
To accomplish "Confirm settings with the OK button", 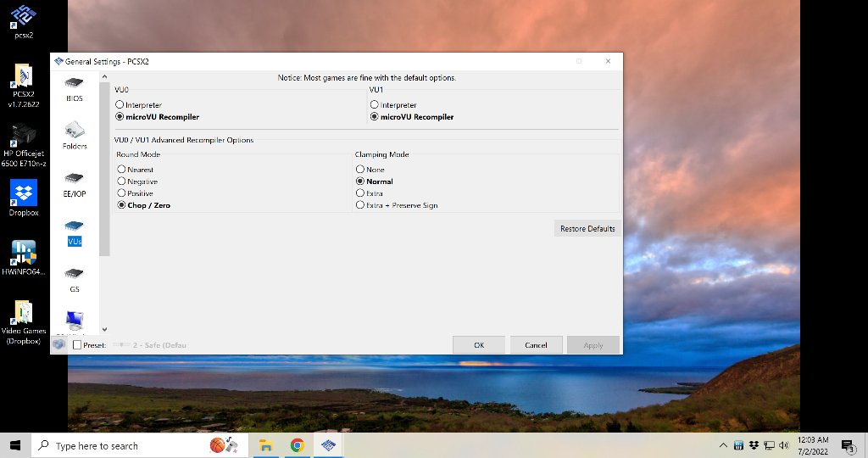I will click(479, 344).
